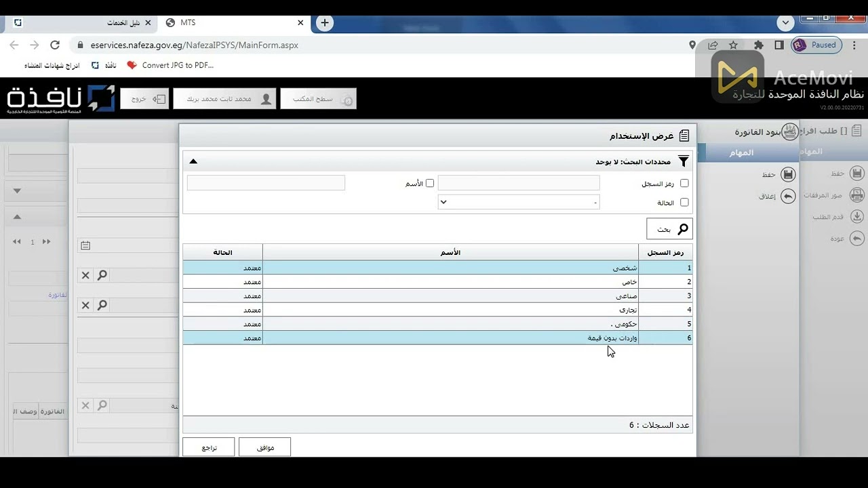Image resolution: width=868 pixels, height=488 pixels.
Task: Click save icon in بنود الفاتورة panel
Action: pos(788,174)
